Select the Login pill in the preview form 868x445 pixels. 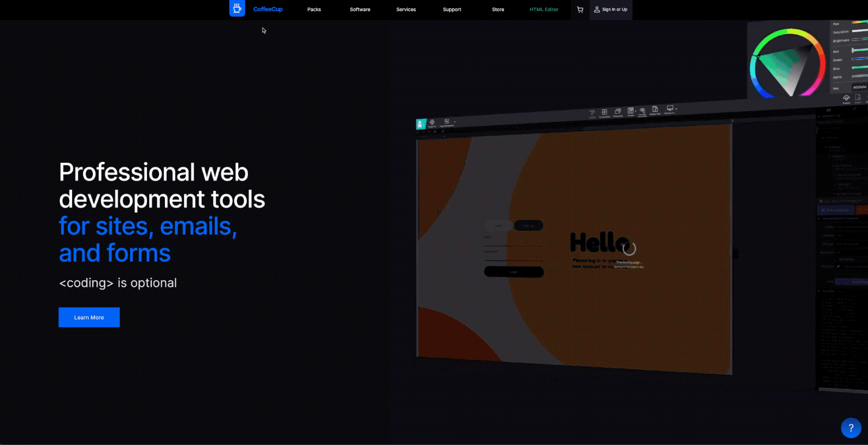[x=499, y=225]
